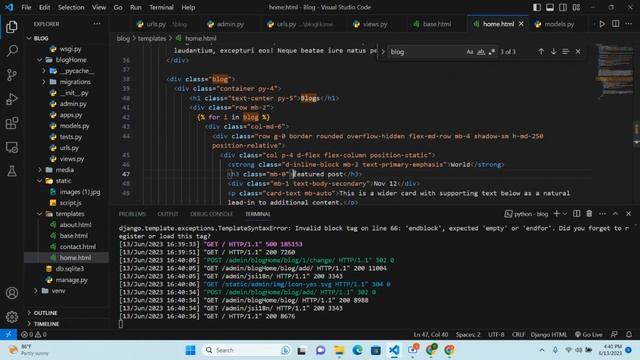
Task: Open Accounts menu in activity bar
Action: (x=12, y=293)
